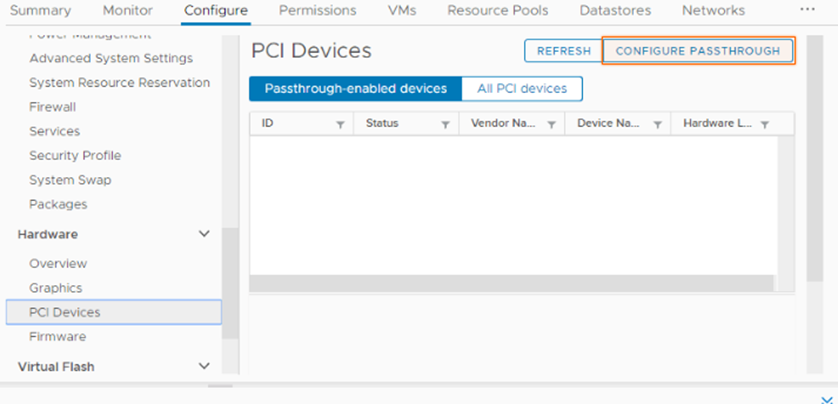This screenshot has height=404, width=838.
Task: Click the Vendor Name column filter icon
Action: pyautogui.click(x=550, y=125)
